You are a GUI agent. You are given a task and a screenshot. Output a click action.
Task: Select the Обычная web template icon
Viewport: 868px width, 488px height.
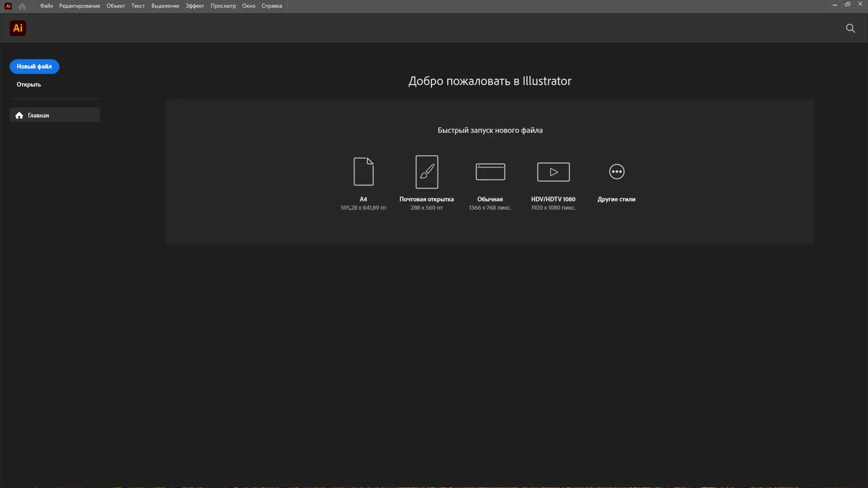coord(490,172)
